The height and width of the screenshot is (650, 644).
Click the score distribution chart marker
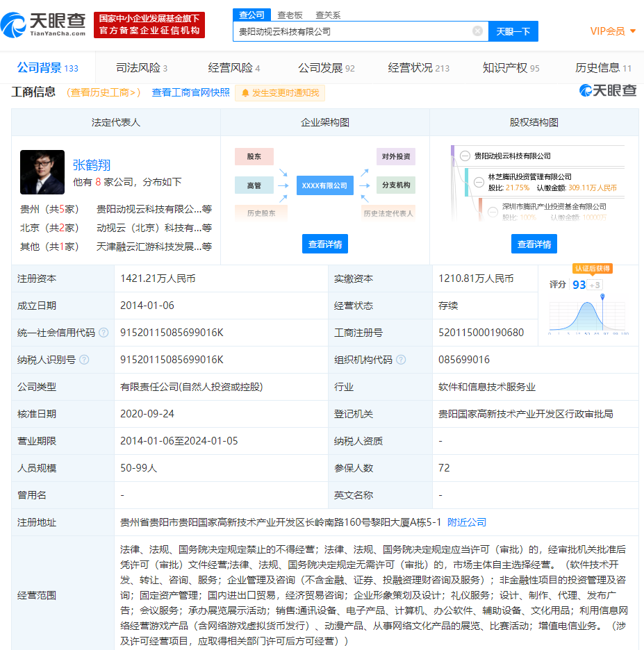(602, 297)
